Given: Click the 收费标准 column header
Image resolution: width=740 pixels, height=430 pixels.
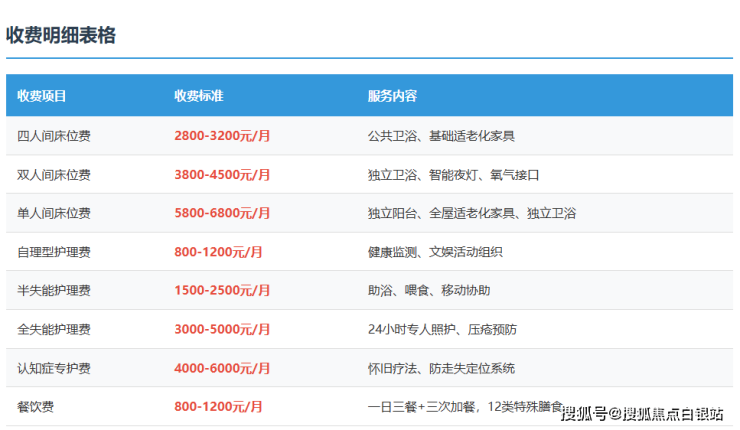Looking at the screenshot, I should 198,96.
